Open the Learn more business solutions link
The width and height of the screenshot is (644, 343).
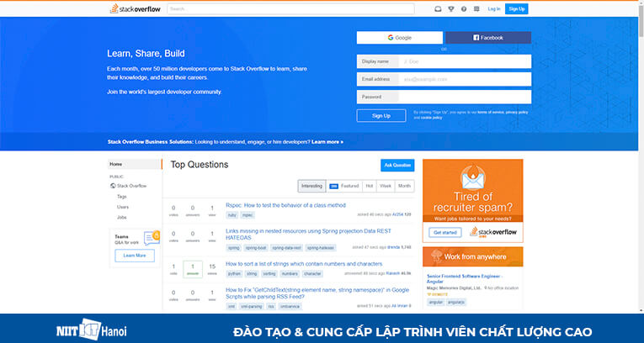click(327, 142)
